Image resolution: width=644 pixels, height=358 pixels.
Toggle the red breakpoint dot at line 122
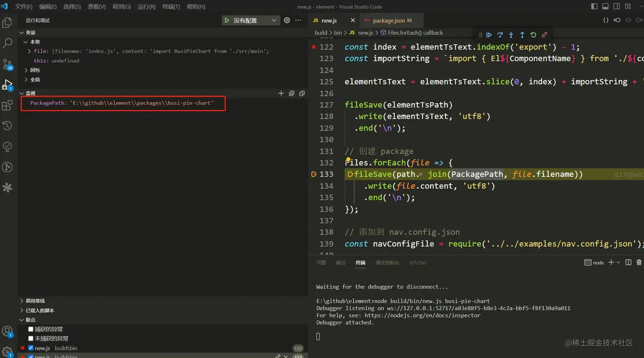[x=314, y=47]
